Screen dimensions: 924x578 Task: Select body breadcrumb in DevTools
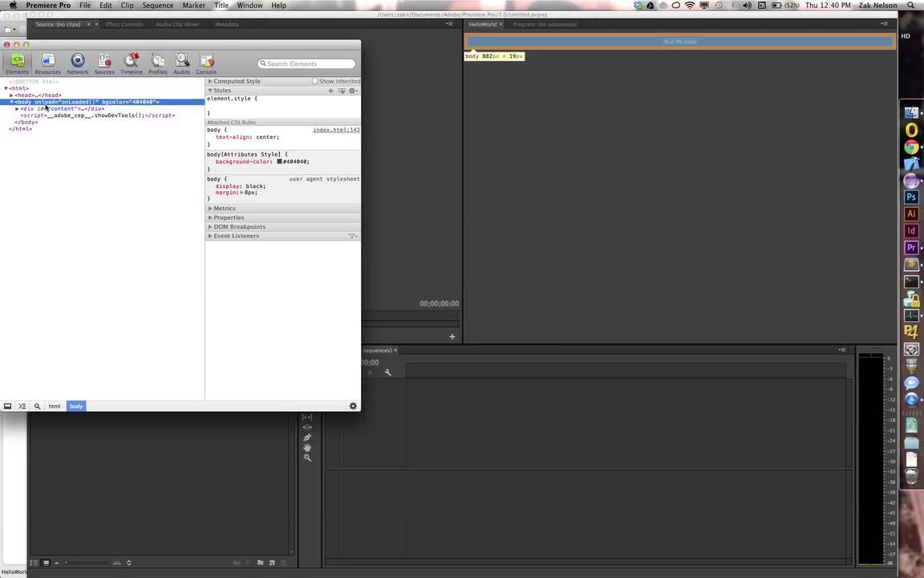click(x=77, y=406)
